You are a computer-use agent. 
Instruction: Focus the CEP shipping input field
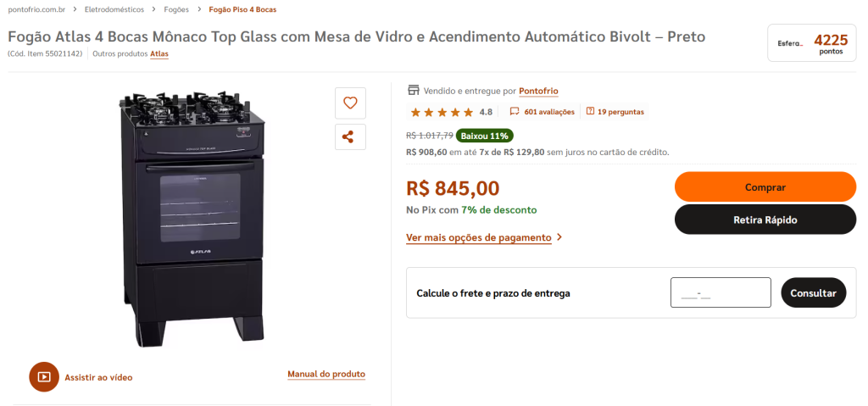point(721,292)
